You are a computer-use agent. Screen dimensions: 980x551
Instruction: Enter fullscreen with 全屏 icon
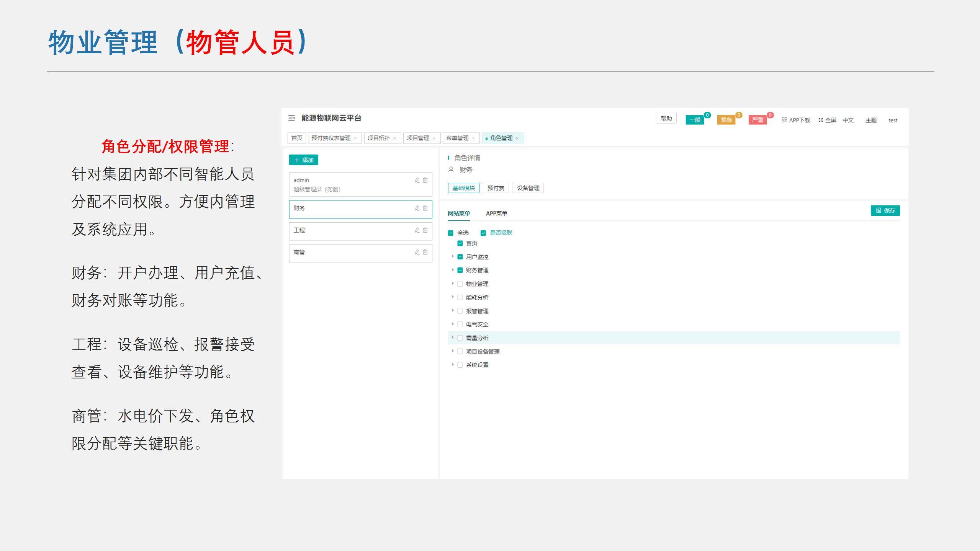[821, 120]
